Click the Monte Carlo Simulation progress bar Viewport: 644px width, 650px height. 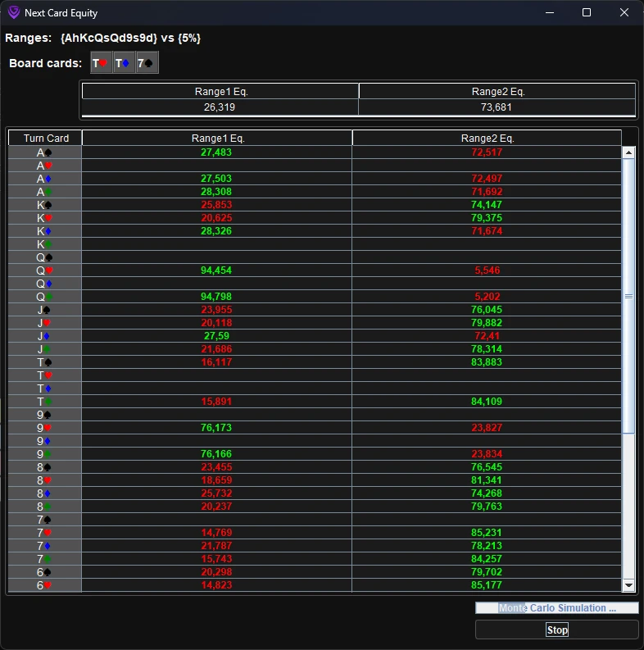coord(557,608)
